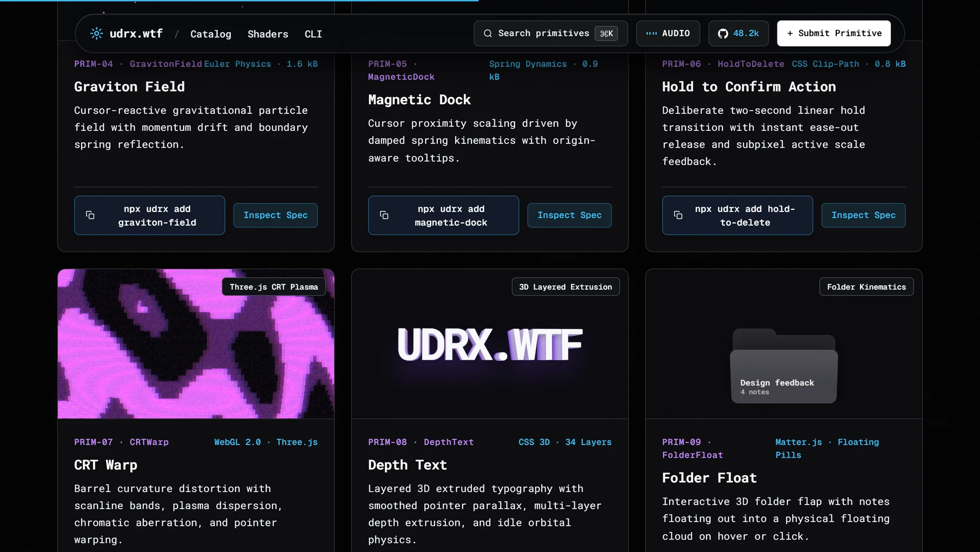Toggle the AUDIO button

668,33
